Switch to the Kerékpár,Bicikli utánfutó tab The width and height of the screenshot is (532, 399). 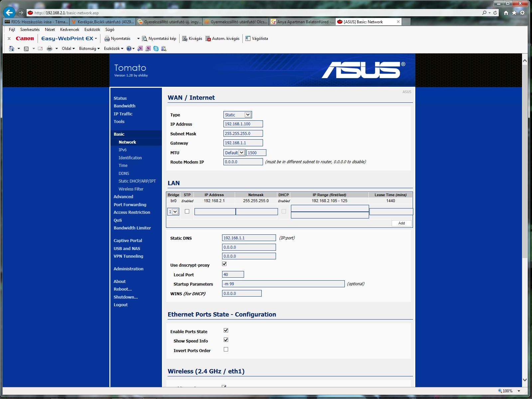point(103,22)
